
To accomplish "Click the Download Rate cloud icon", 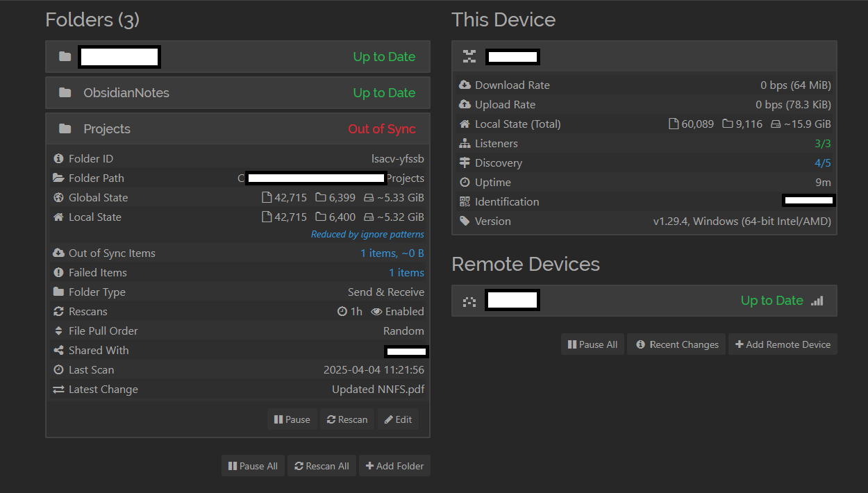I will [x=465, y=85].
